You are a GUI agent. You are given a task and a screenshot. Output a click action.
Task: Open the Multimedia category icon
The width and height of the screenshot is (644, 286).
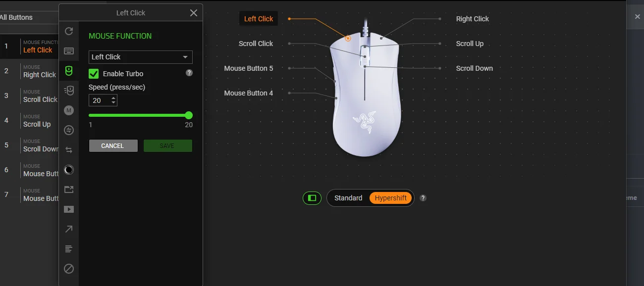coord(69,209)
